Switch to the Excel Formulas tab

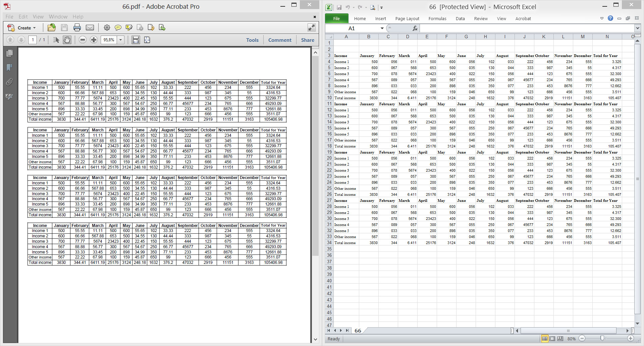[x=437, y=19]
